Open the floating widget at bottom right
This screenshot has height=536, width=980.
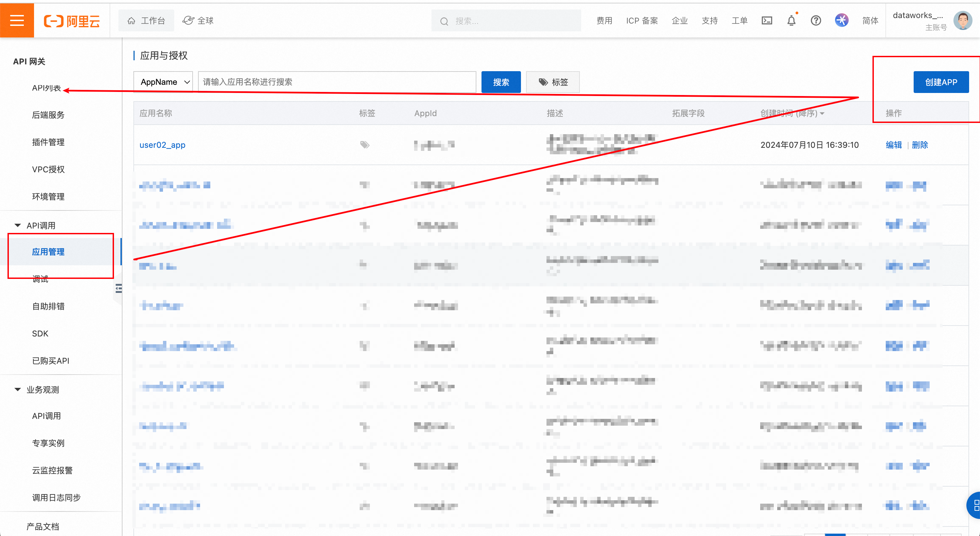974,505
